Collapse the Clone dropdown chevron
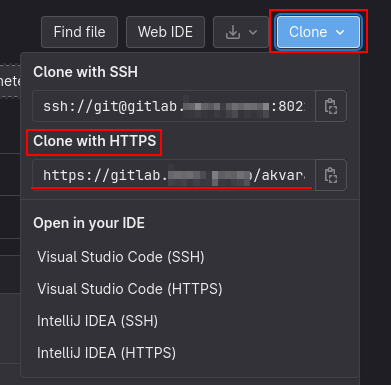This screenshot has height=385, width=391. pos(340,32)
